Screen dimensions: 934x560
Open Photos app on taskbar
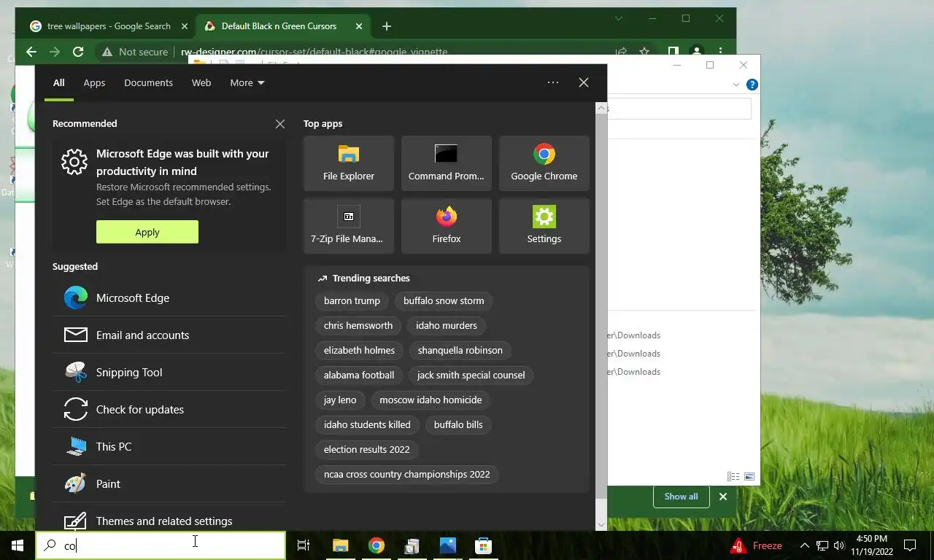point(448,545)
